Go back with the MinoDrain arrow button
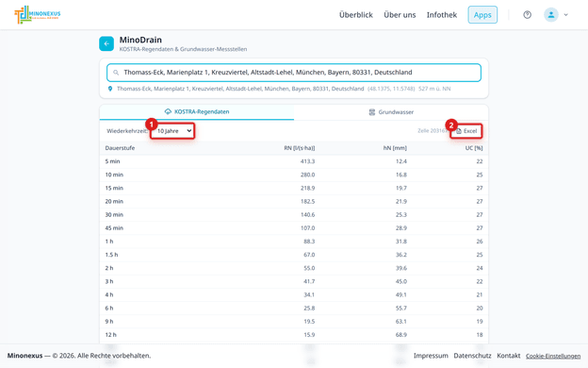 [x=106, y=43]
